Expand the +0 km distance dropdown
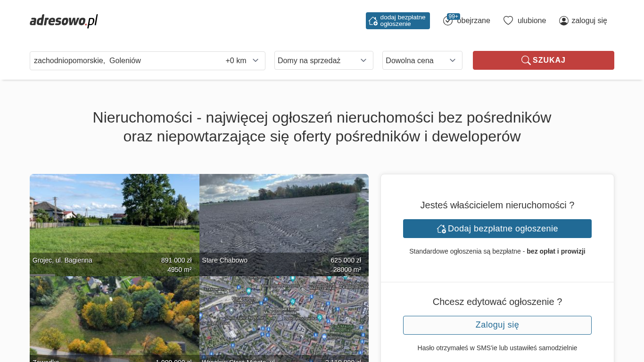Screen dimensions: 644x362 (242, 60)
